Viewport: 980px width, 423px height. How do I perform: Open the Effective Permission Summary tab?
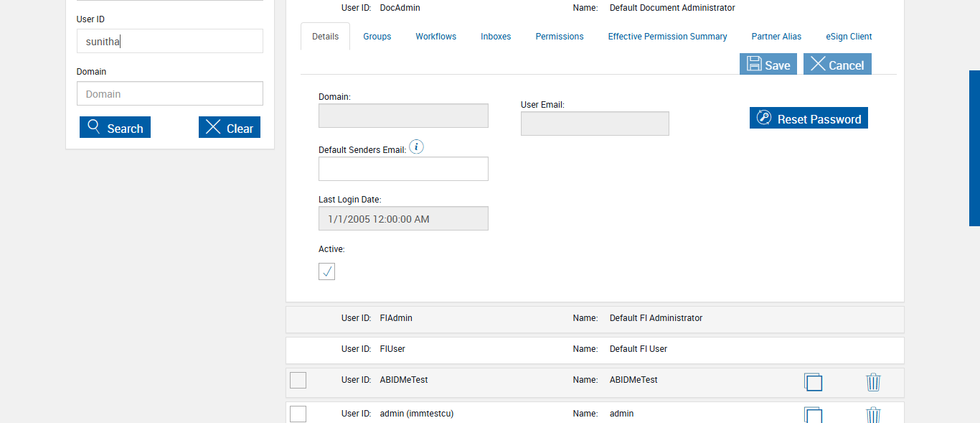pos(667,37)
